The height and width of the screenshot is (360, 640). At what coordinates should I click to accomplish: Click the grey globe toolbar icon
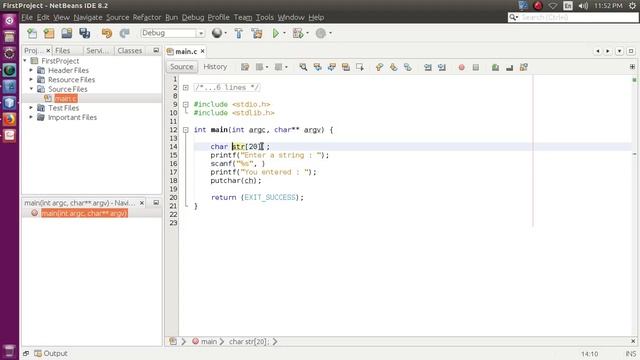[x=217, y=33]
